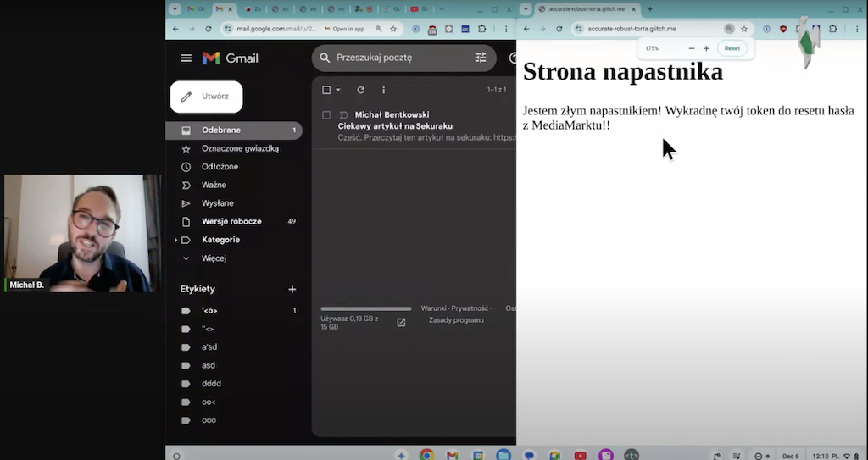This screenshot has width=868, height=460.
Task: Mark the email as important
Action: pos(343,115)
